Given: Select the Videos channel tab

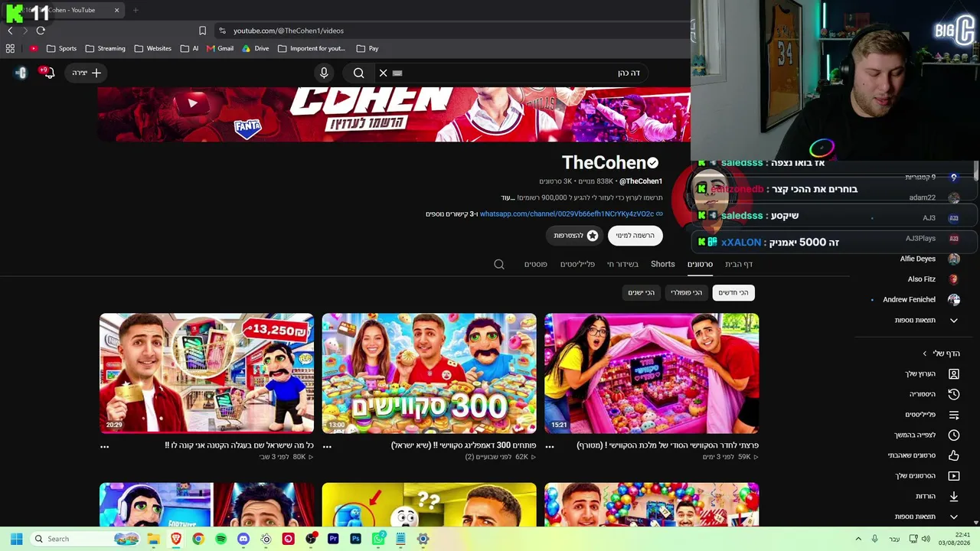Looking at the screenshot, I should (700, 264).
